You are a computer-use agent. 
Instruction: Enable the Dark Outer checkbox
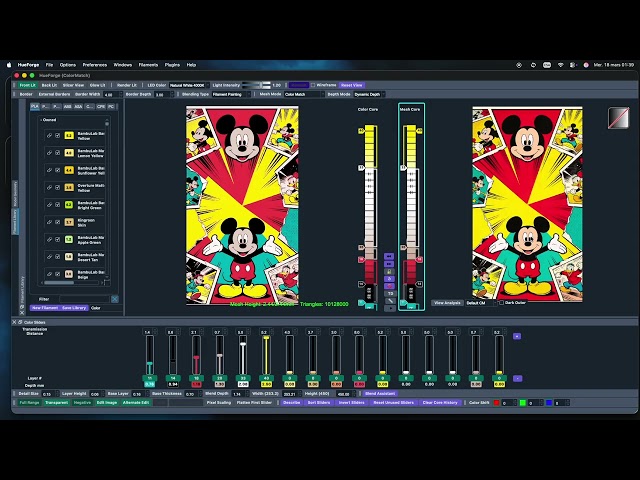[x=501, y=303]
